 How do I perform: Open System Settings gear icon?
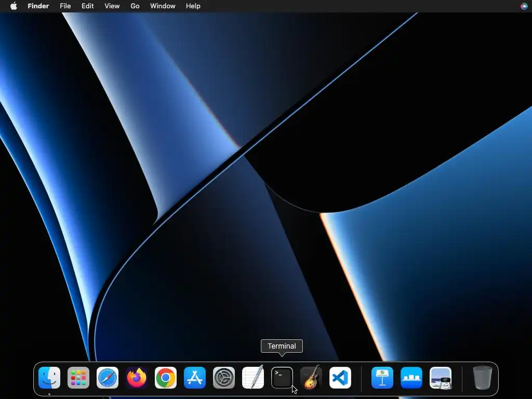click(x=224, y=378)
